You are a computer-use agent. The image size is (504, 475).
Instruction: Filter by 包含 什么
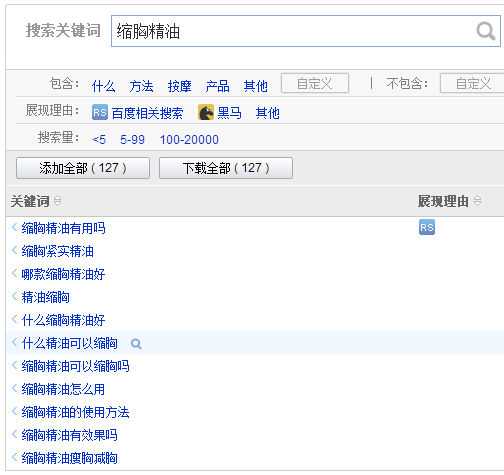[104, 86]
